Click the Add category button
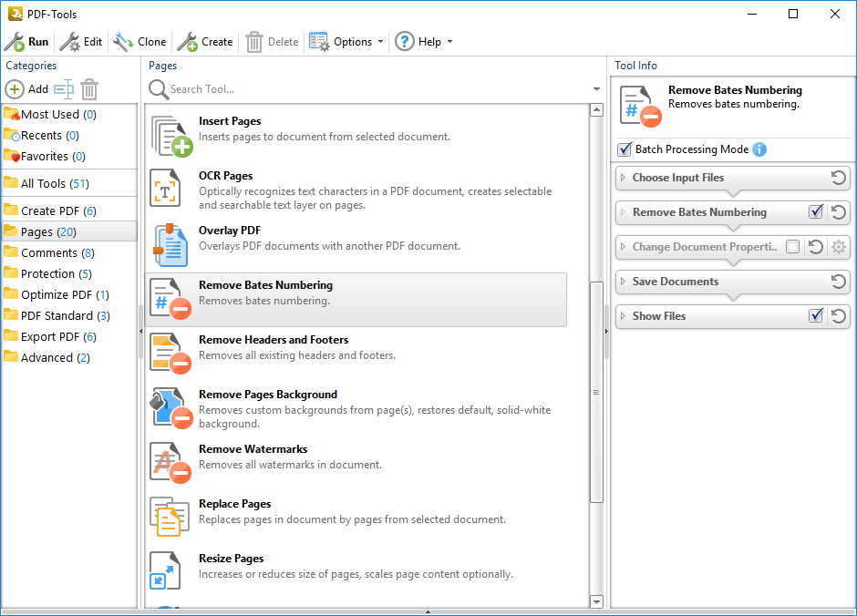The image size is (857, 616). tap(27, 89)
